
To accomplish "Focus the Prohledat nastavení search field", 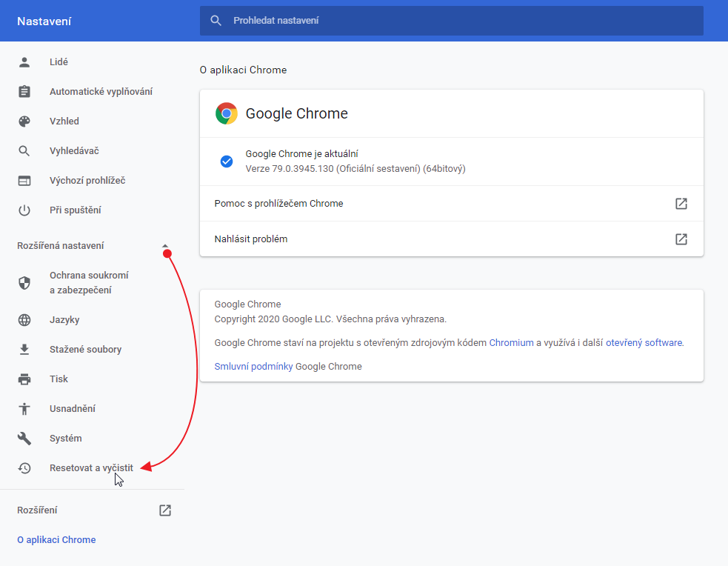I will point(451,21).
